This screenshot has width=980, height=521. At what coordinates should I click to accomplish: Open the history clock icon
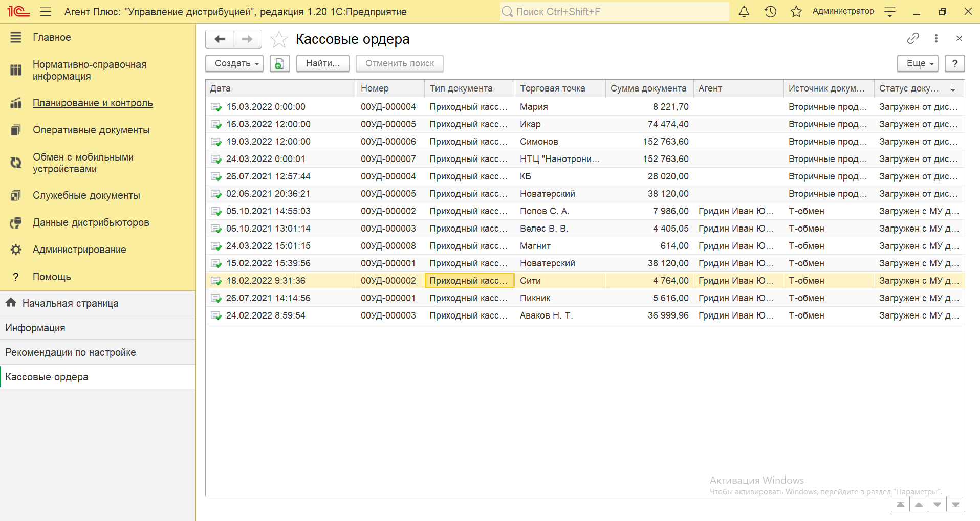(x=770, y=12)
